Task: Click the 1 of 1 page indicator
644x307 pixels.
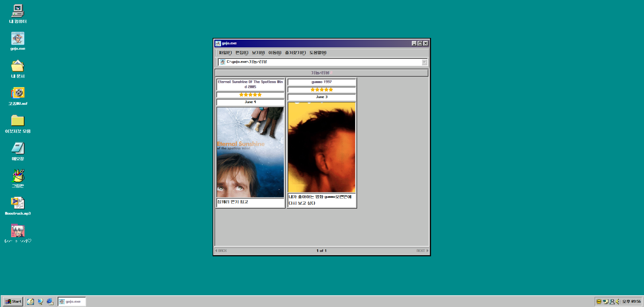Action: (x=321, y=251)
